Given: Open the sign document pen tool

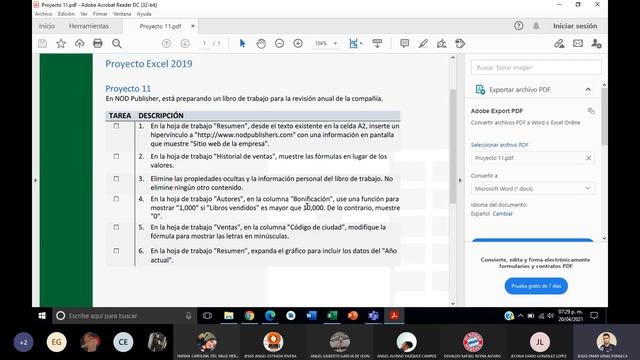Looking at the screenshot, I should point(442,43).
